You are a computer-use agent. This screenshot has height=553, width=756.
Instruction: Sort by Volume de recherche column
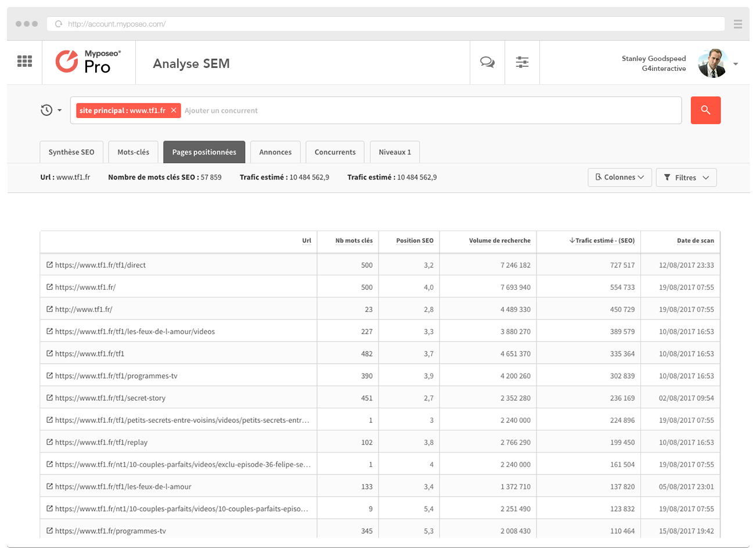(x=500, y=240)
